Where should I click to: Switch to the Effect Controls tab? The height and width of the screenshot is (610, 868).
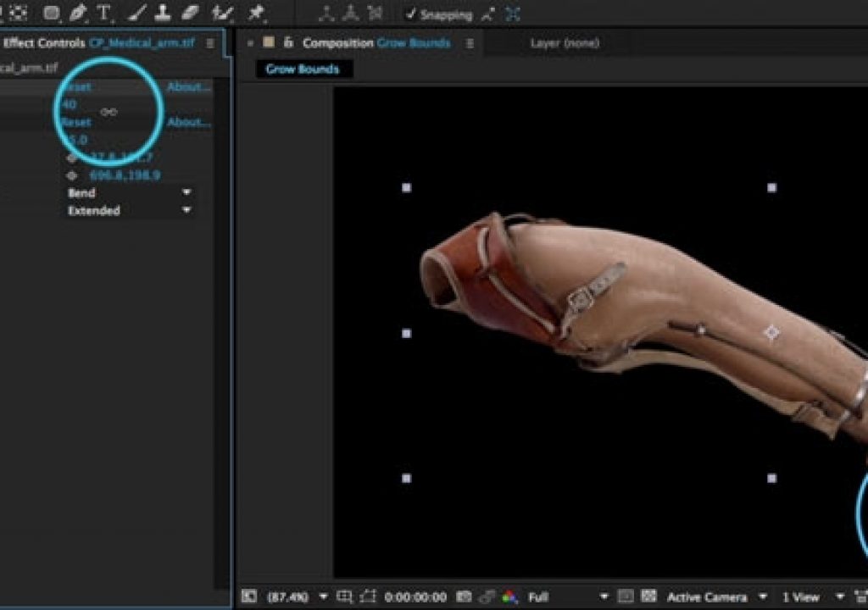tap(100, 42)
